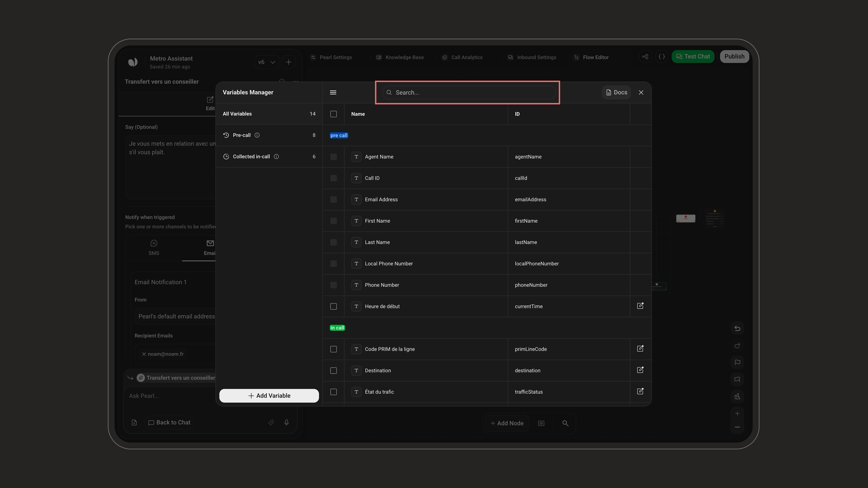Check the Call ID row checkbox
Screen dimensions: 868x488
[334, 178]
